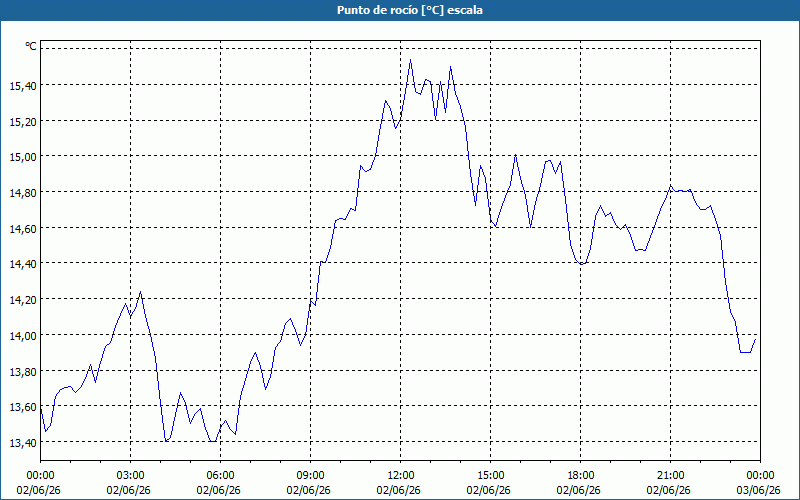Click the 09:00 time label

[310, 476]
